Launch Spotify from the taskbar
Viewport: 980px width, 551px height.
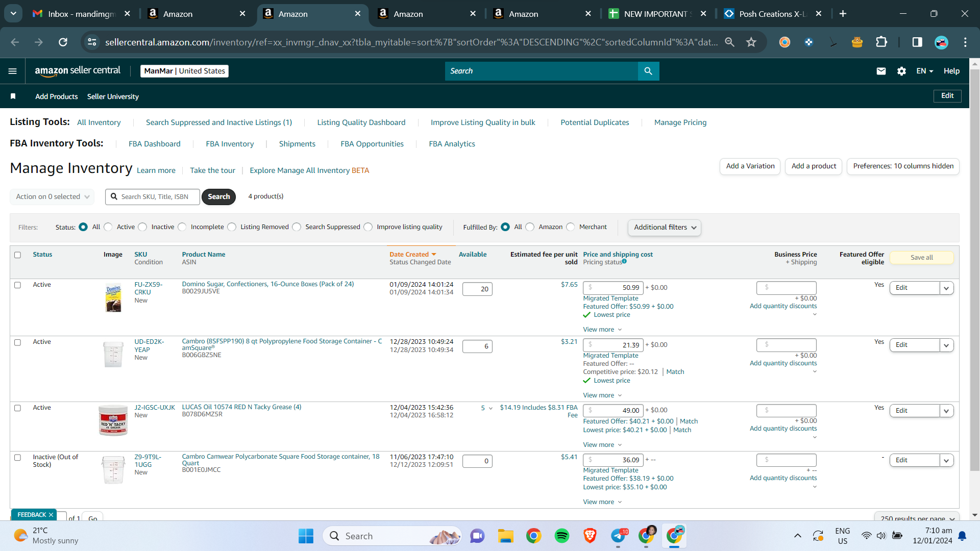(x=561, y=536)
